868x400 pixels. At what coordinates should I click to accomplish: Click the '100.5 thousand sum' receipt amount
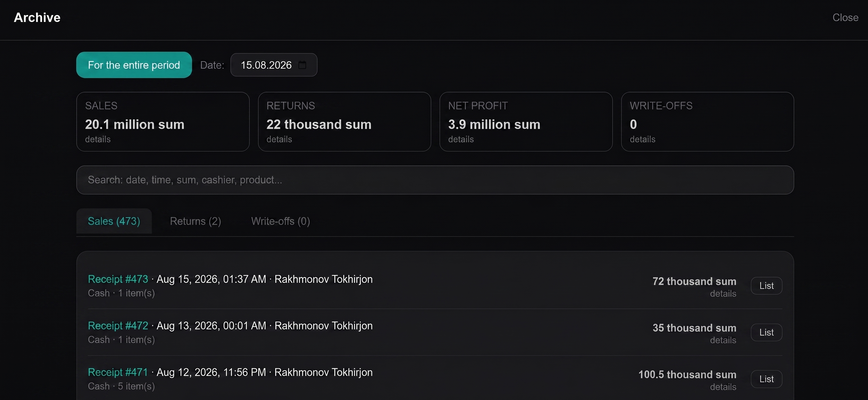coord(687,374)
